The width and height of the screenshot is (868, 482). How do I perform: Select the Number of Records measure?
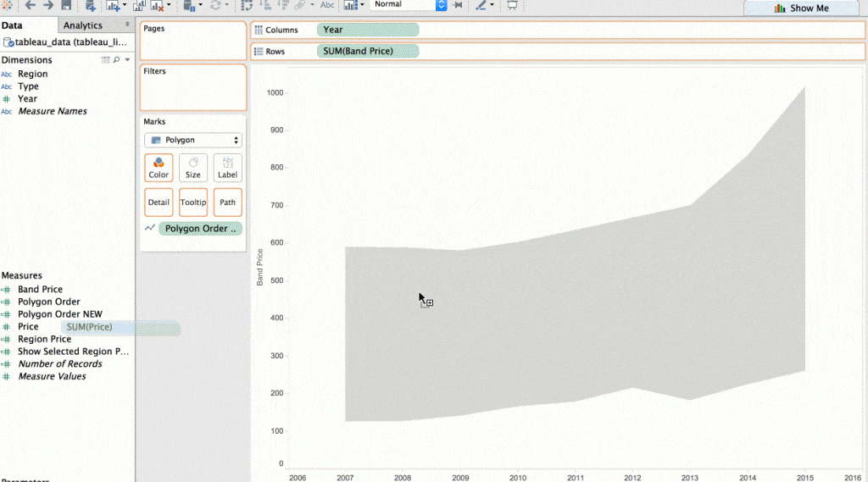60,363
